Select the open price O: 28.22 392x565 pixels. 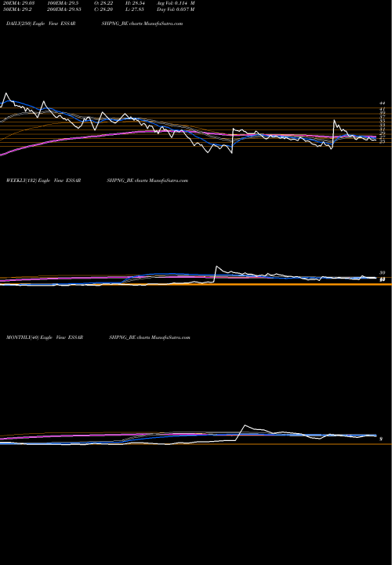pyautogui.click(x=105, y=3)
